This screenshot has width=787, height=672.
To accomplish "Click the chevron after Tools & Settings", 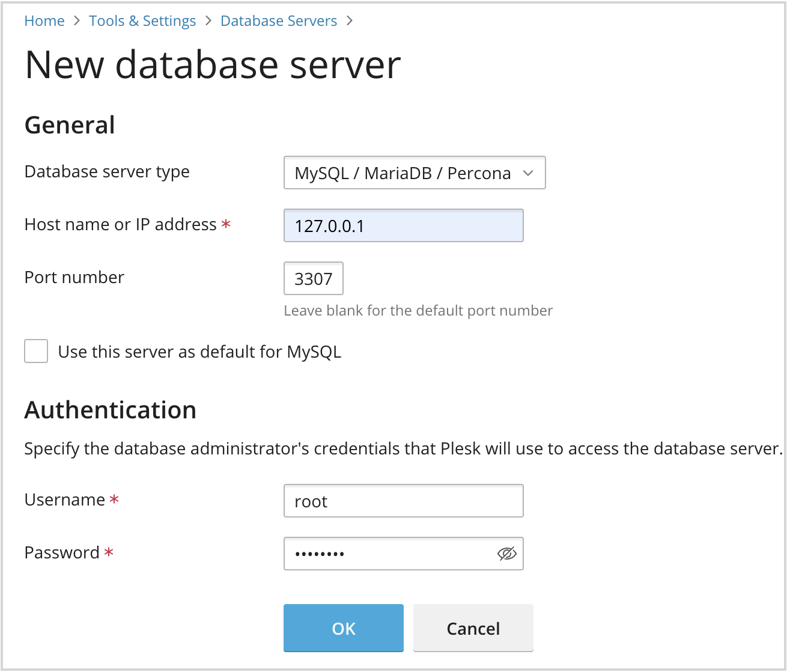I will [208, 21].
